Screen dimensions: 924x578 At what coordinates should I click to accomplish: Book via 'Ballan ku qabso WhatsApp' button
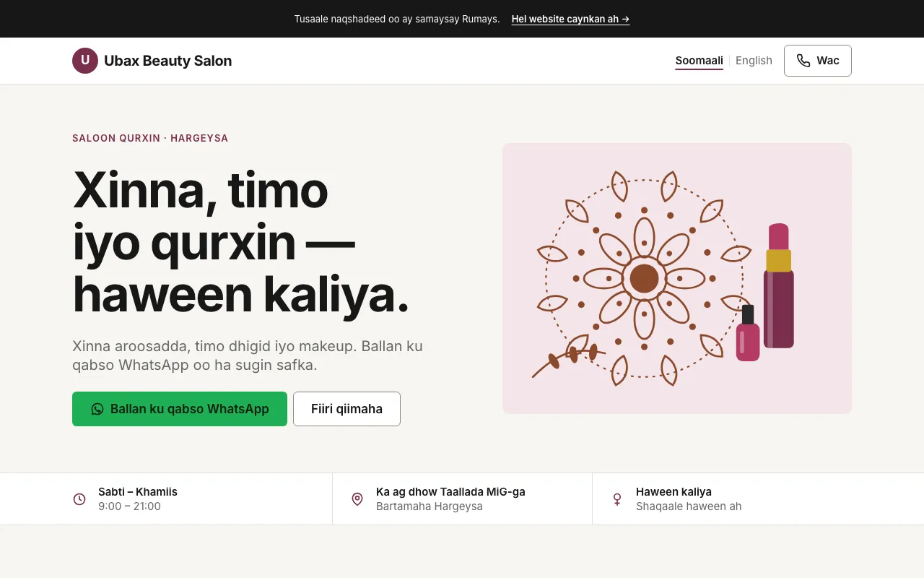coord(180,409)
